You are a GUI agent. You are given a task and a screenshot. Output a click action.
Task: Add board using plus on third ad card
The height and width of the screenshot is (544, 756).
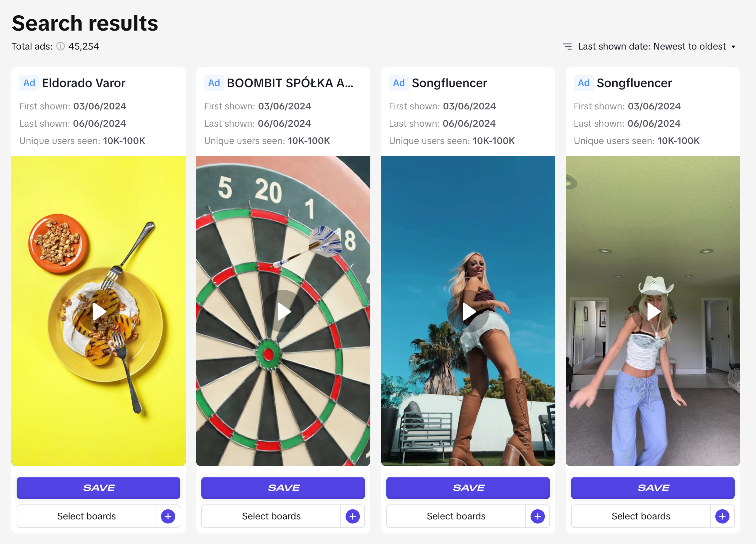[x=537, y=516]
